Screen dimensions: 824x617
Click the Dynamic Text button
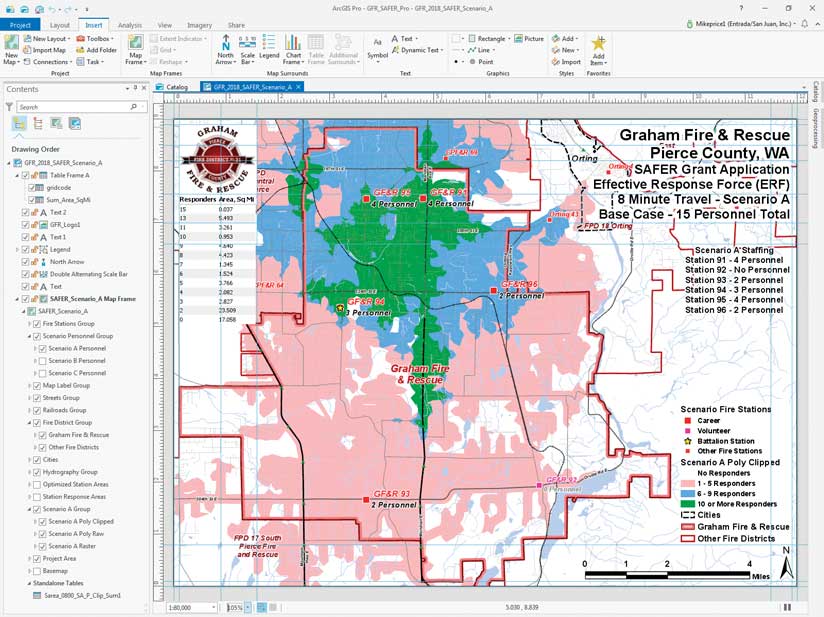(417, 50)
